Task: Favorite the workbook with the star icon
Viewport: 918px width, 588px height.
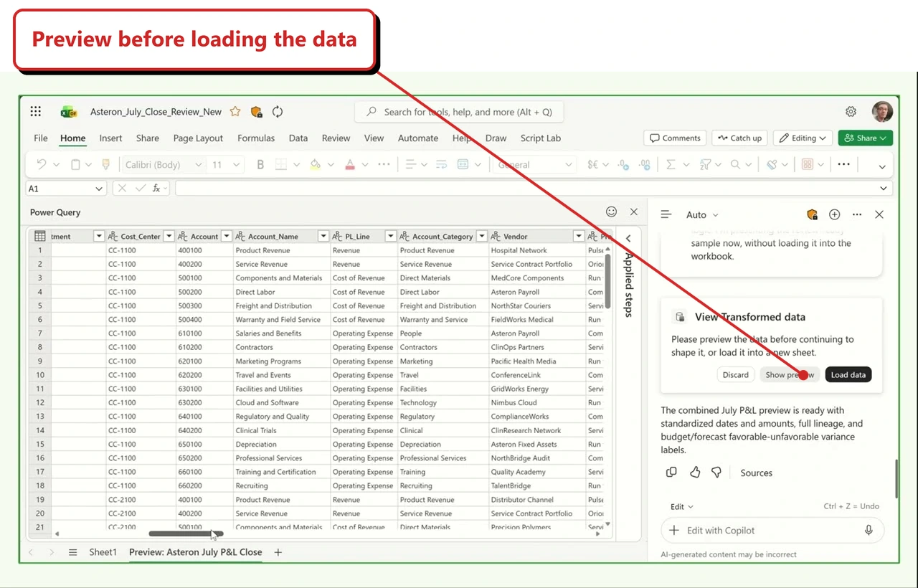Action: click(235, 112)
